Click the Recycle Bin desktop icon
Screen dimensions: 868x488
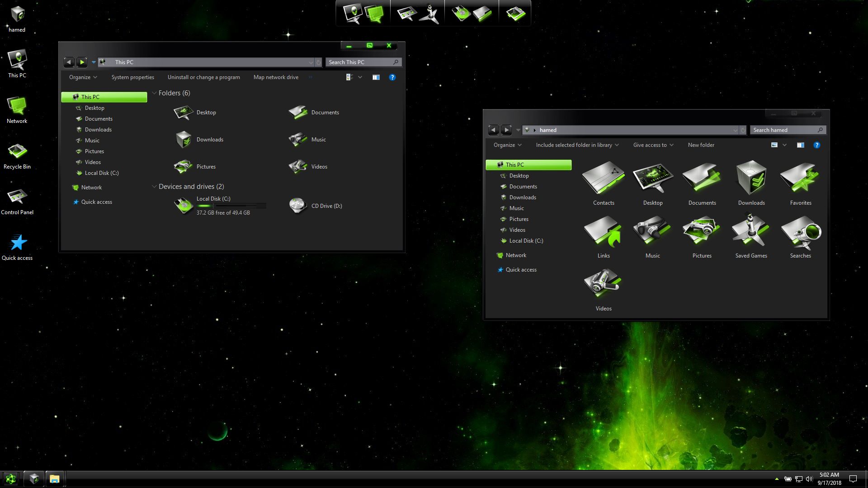click(17, 152)
